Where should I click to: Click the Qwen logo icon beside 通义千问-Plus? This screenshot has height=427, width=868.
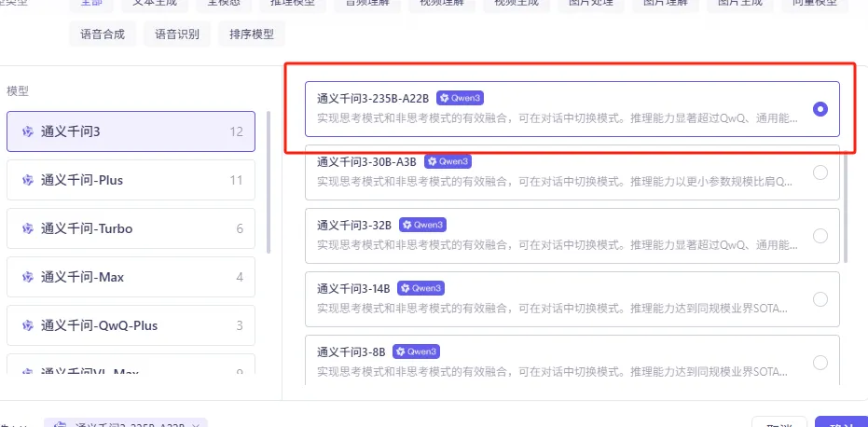27,180
